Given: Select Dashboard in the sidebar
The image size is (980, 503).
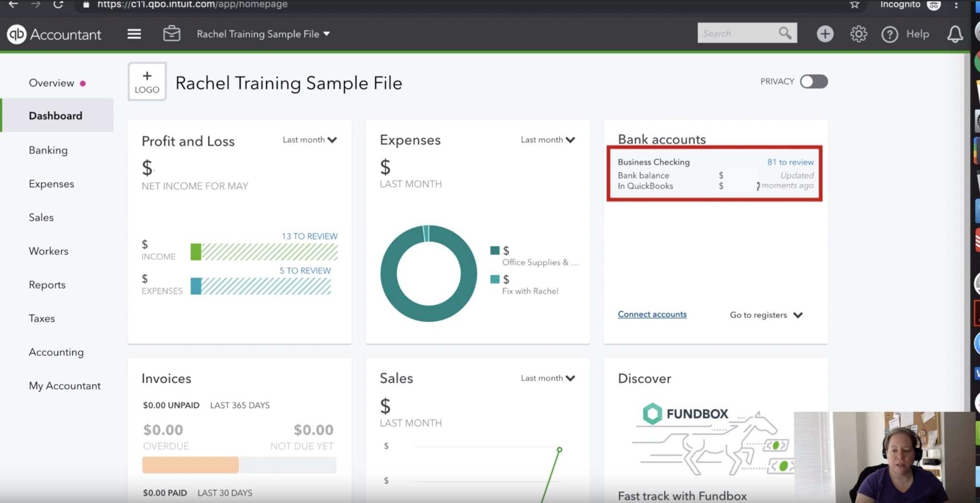Looking at the screenshot, I should pos(56,115).
